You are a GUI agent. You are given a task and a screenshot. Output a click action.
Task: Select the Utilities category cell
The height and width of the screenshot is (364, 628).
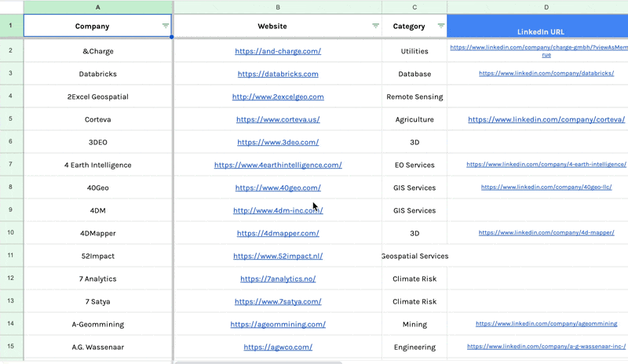point(414,51)
